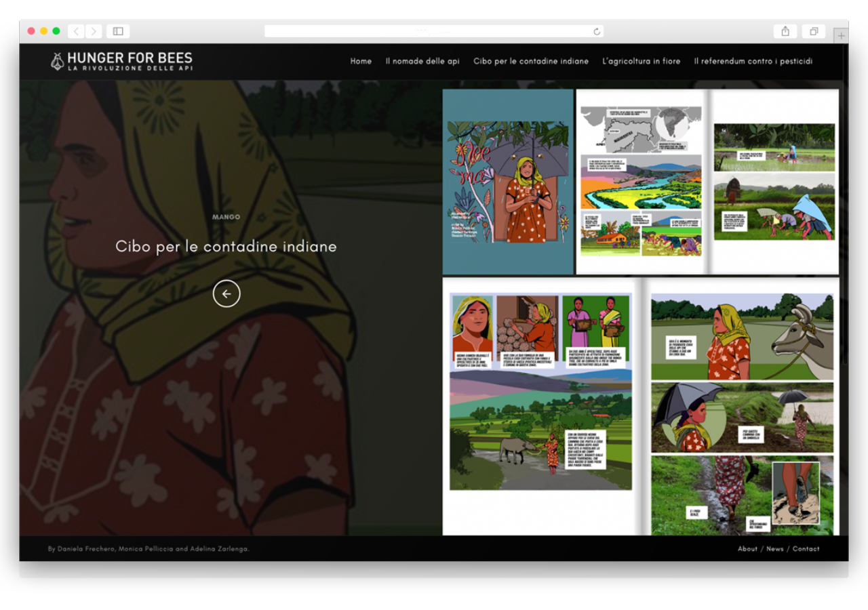The image size is (868, 610).
Task: Show all tabs overview
Action: [x=814, y=31]
